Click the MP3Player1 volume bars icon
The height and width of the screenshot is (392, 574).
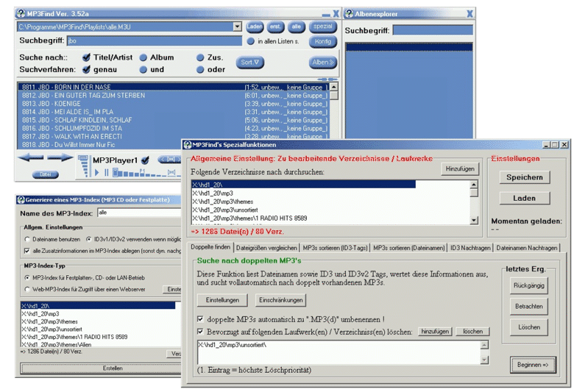pos(84,165)
